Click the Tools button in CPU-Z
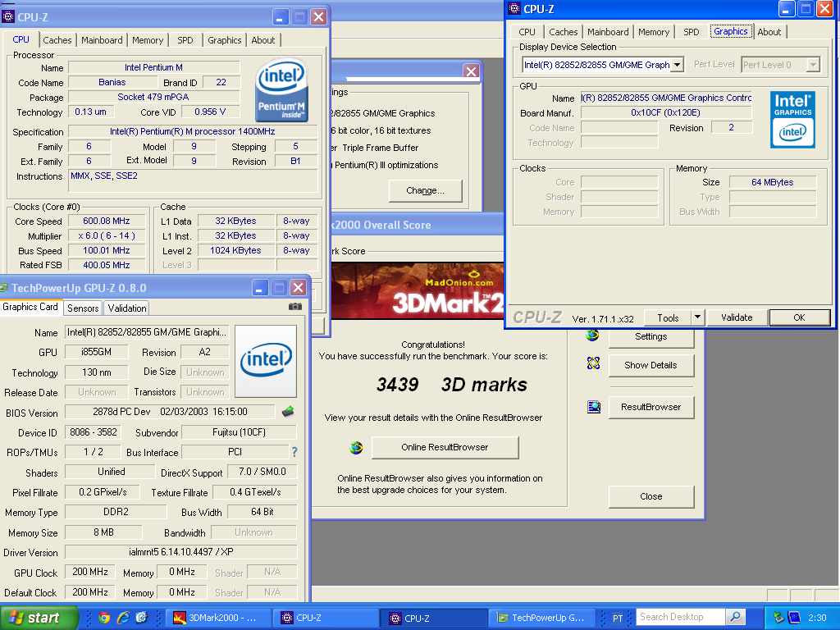 coord(668,318)
